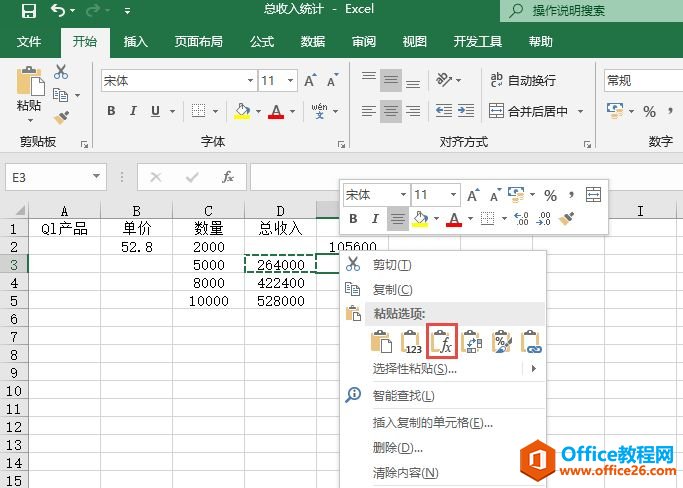Click mini toolbar decrease decimal icon
Viewport: 683px width, 488px height.
(x=543, y=219)
